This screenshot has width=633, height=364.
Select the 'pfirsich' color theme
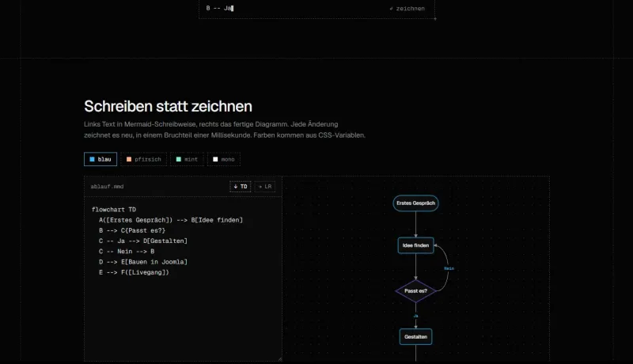pyautogui.click(x=144, y=159)
